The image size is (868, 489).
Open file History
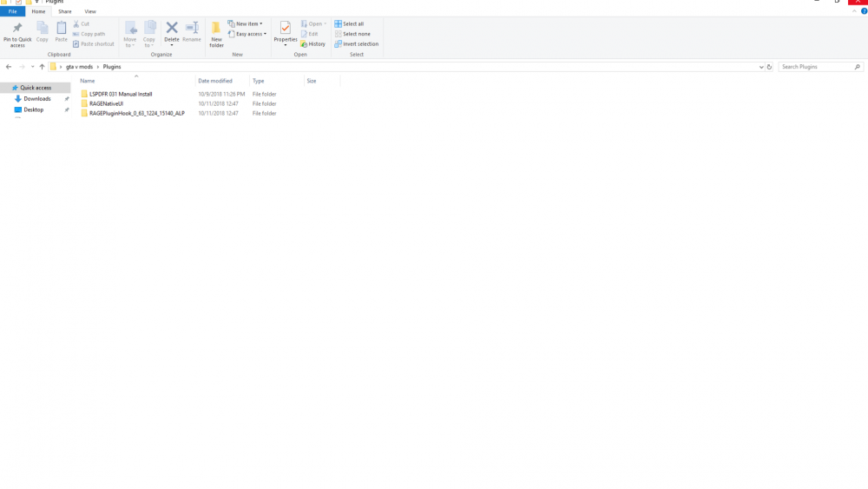click(313, 43)
